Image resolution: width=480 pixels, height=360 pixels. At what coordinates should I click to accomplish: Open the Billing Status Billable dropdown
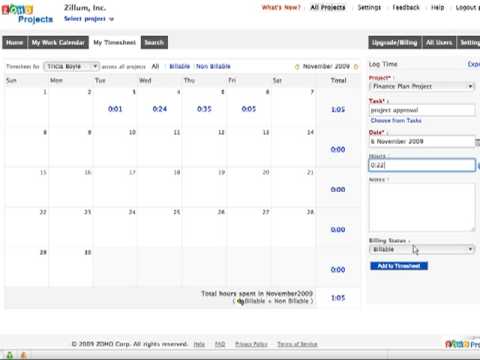422,249
